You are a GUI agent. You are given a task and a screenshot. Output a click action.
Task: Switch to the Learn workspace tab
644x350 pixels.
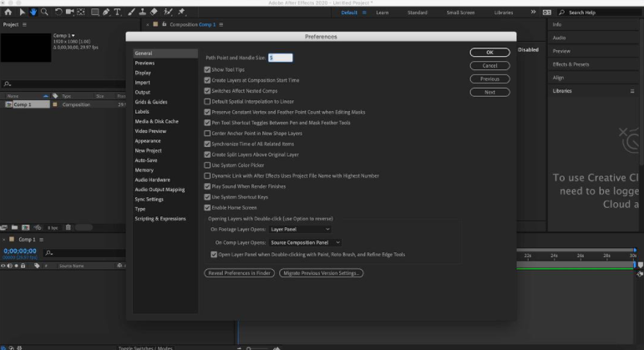(x=382, y=13)
